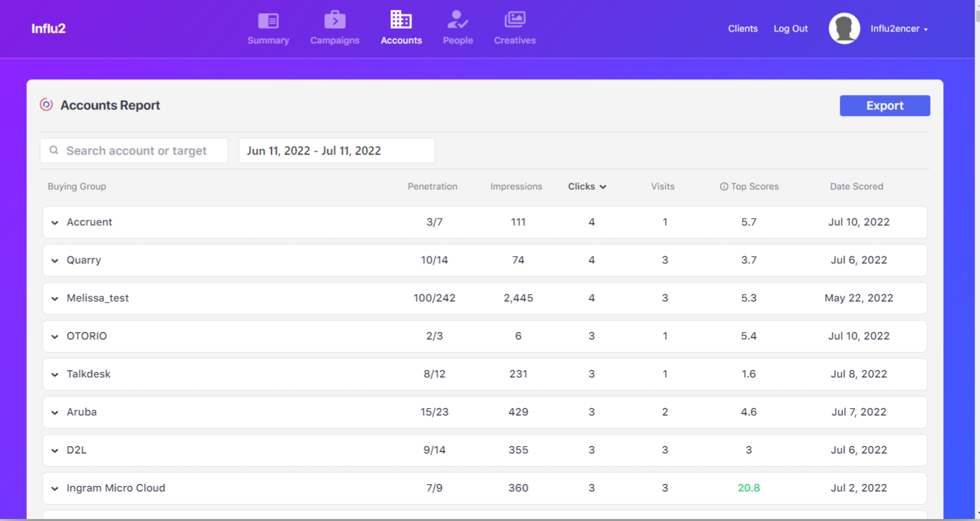
Task: Switch to the Creatives tab label
Action: point(515,41)
